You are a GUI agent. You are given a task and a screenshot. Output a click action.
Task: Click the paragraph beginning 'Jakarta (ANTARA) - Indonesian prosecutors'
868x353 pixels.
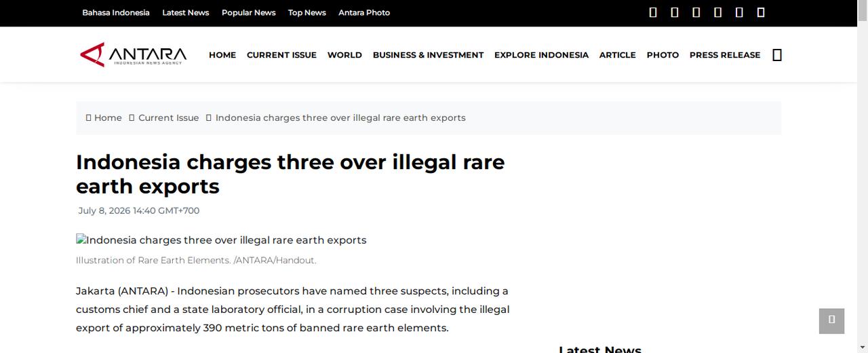[x=293, y=310]
